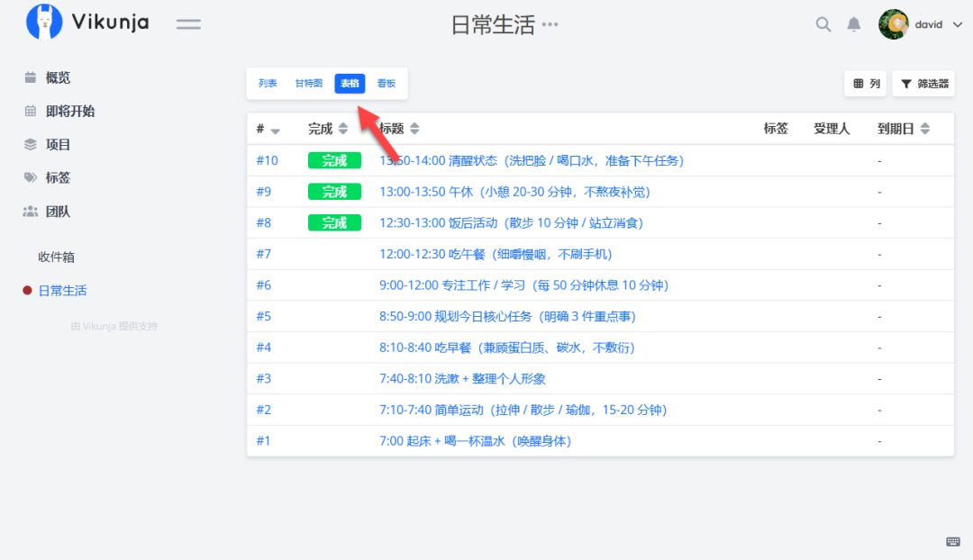Open the 列 columns button
Screen dimensions: 973x560
pyautogui.click(x=865, y=84)
